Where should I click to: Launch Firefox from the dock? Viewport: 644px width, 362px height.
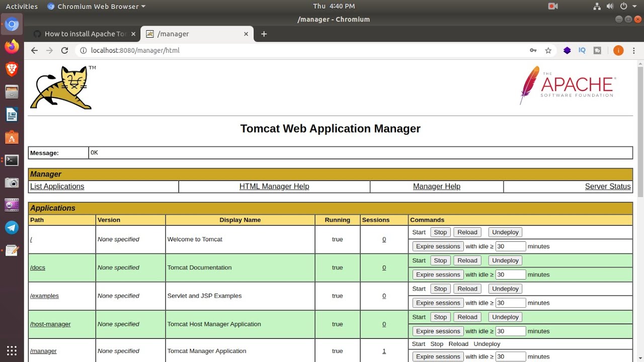(x=12, y=47)
